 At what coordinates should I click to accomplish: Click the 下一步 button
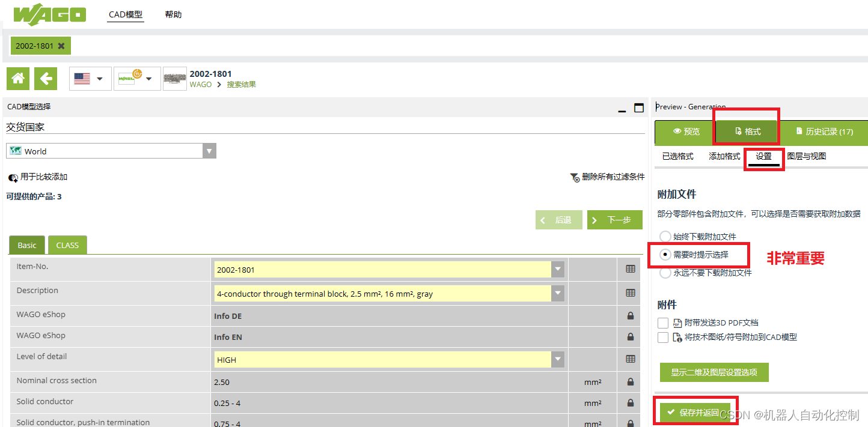(615, 220)
